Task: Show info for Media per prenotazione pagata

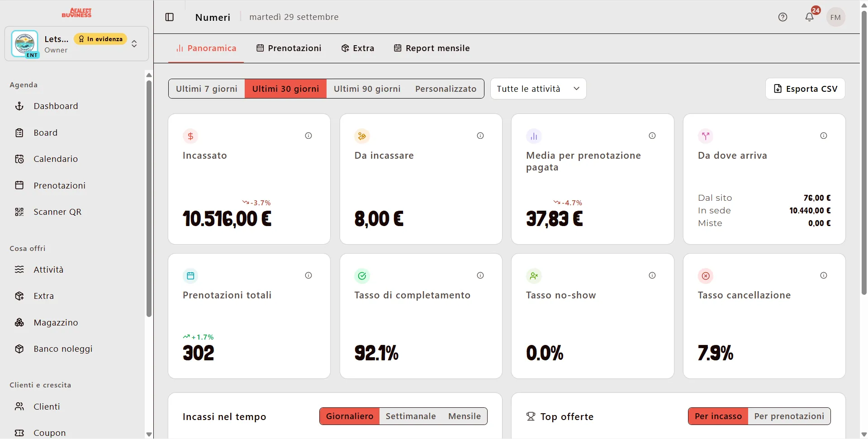Action: pyautogui.click(x=652, y=136)
